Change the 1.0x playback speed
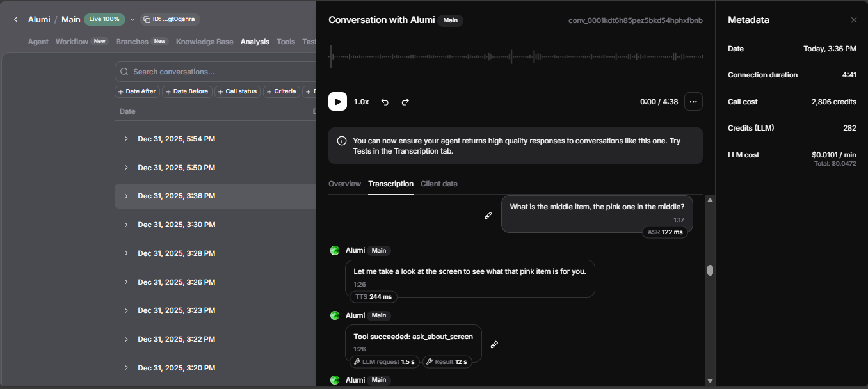The width and height of the screenshot is (868, 389). tap(361, 102)
